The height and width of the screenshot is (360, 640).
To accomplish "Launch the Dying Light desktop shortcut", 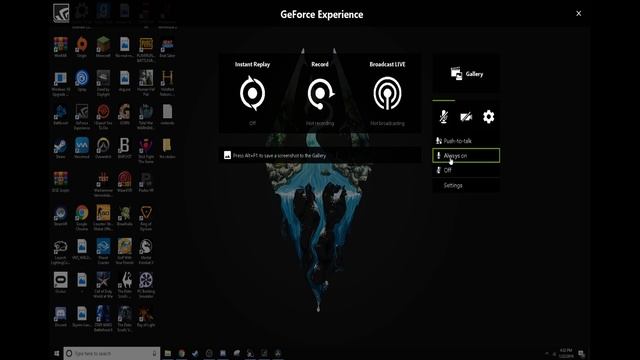I will point(146,316).
